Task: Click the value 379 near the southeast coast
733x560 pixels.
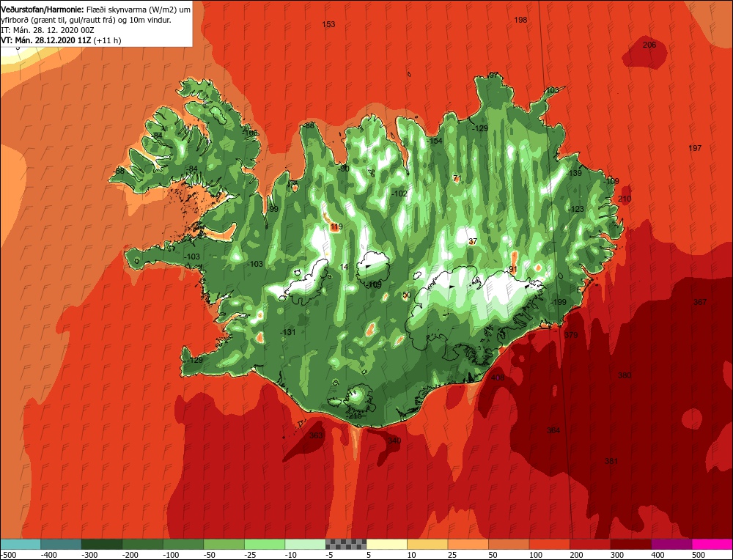Action: [x=571, y=335]
